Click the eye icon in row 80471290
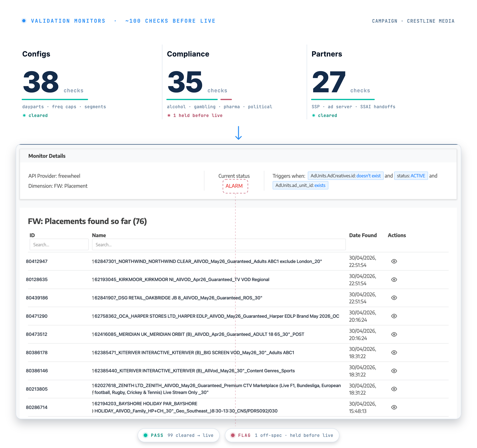This screenshot has width=477, height=448. click(394, 316)
